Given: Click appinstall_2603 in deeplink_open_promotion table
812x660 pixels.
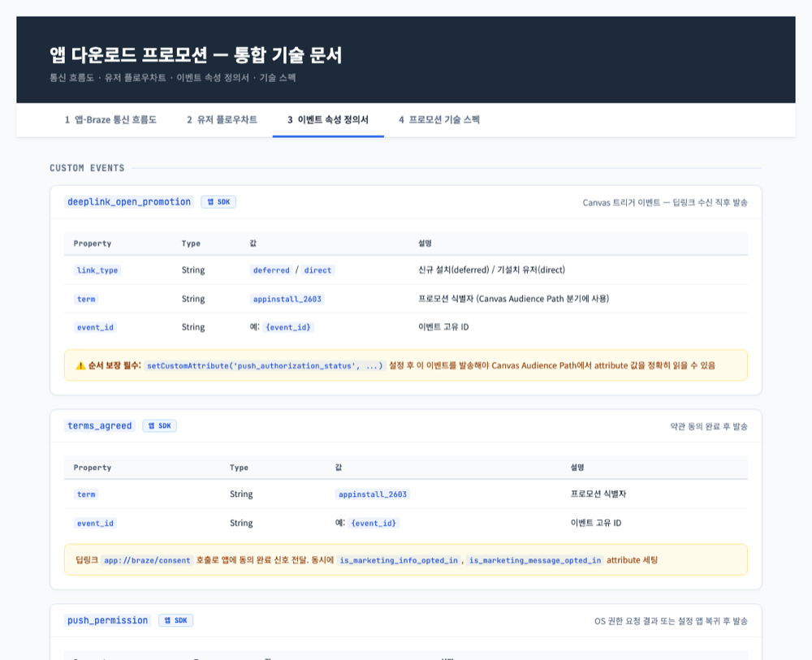Looking at the screenshot, I should (x=287, y=300).
